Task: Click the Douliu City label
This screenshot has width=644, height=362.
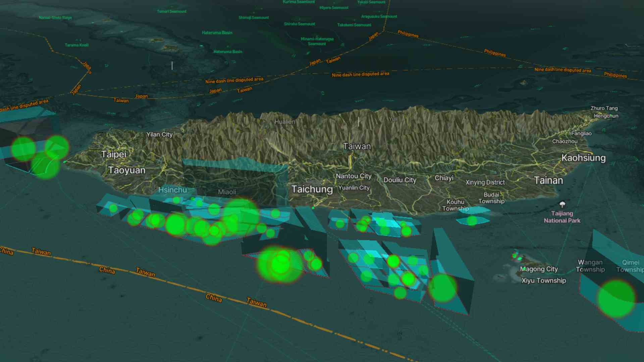Action: click(x=400, y=180)
